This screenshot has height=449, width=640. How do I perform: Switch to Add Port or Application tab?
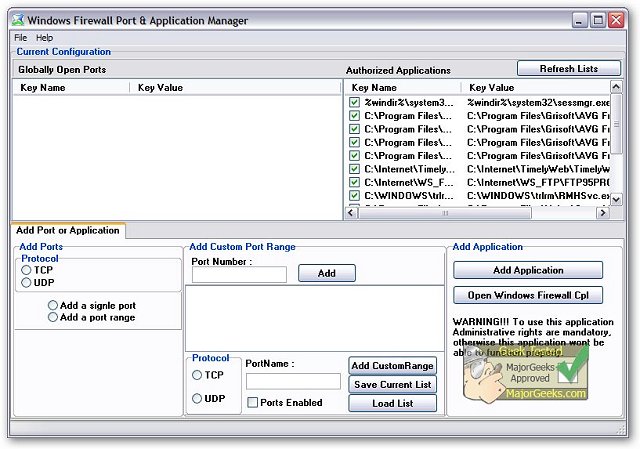[68, 231]
